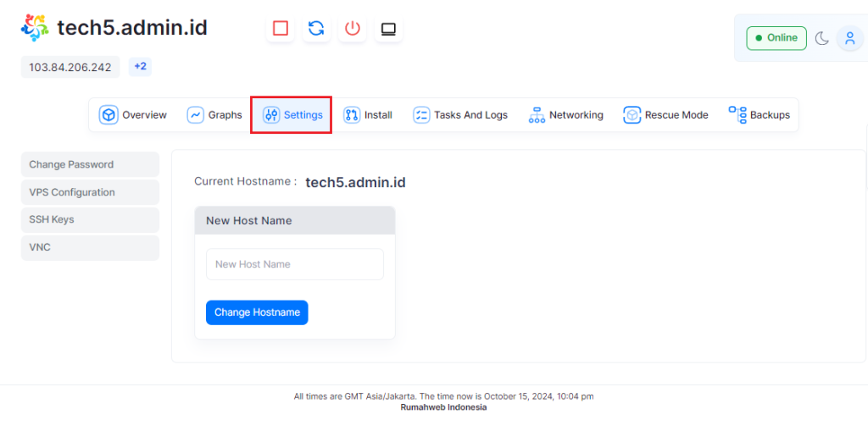
Task: Click the New Host Name card header
Action: click(295, 221)
